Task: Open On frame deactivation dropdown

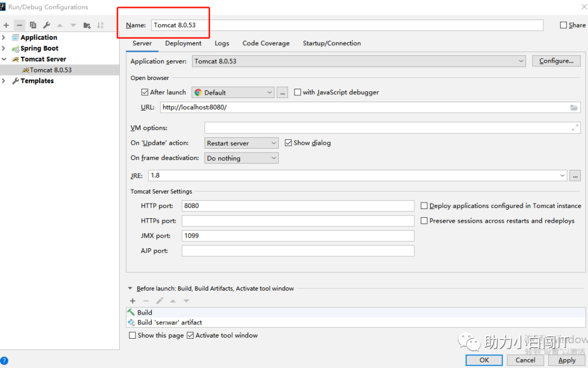Action: tap(242, 158)
